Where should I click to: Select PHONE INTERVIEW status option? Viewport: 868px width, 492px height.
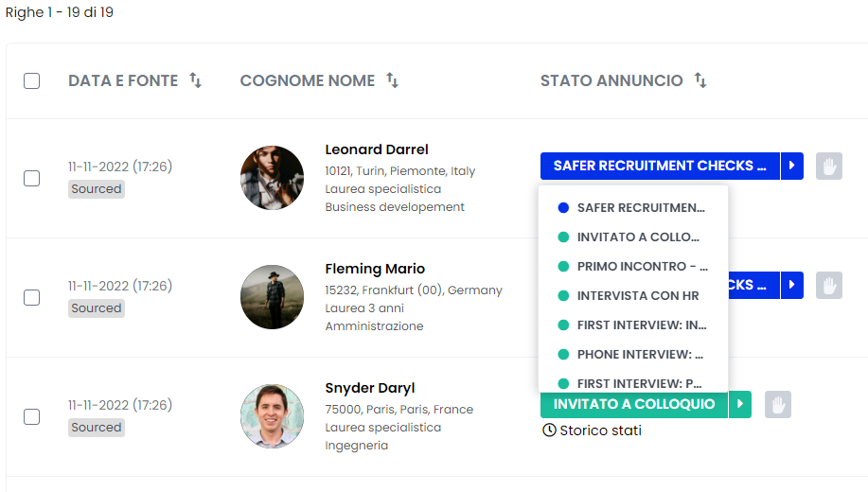tap(632, 354)
